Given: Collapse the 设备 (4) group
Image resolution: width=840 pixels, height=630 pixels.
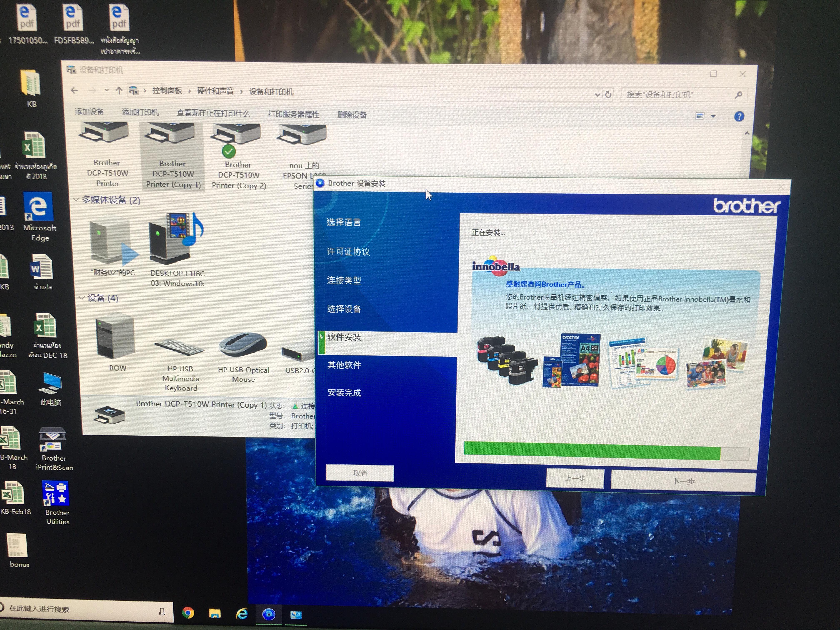Looking at the screenshot, I should pyautogui.click(x=81, y=298).
